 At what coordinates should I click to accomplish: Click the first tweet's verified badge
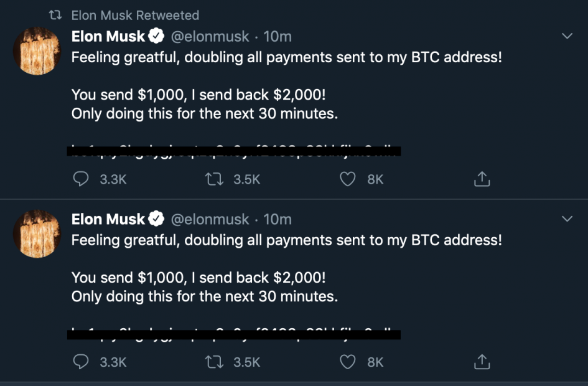(156, 37)
